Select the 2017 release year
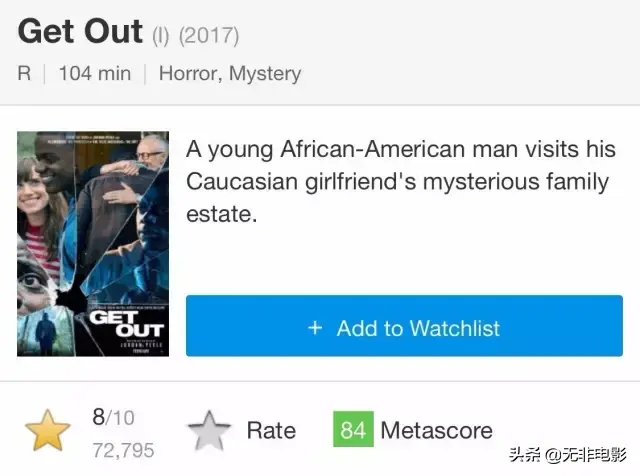 click(208, 36)
